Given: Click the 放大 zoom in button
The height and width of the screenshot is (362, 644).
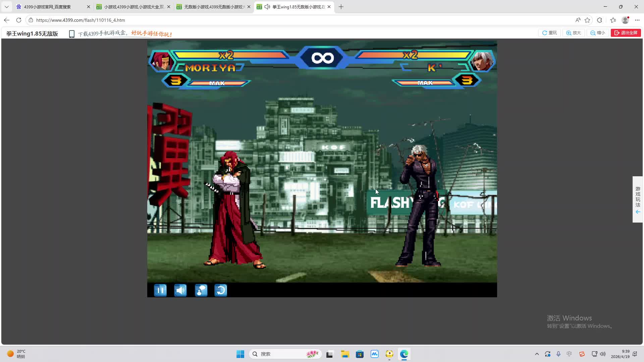Looking at the screenshot, I should (574, 33).
